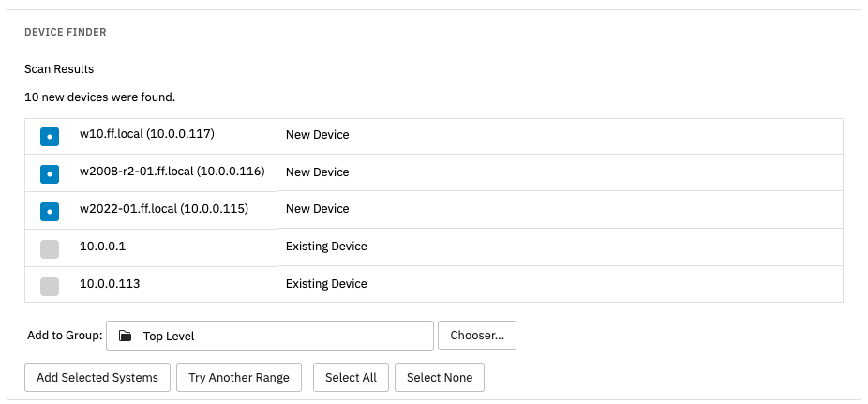Image resolution: width=868 pixels, height=404 pixels.
Task: Click the folder icon beside Top Level
Action: 125,336
